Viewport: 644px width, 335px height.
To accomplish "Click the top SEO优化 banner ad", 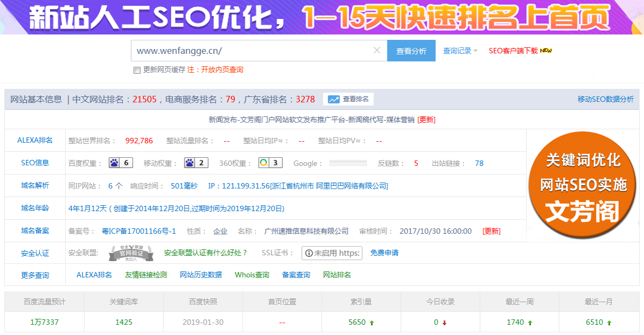I will coord(322,17).
